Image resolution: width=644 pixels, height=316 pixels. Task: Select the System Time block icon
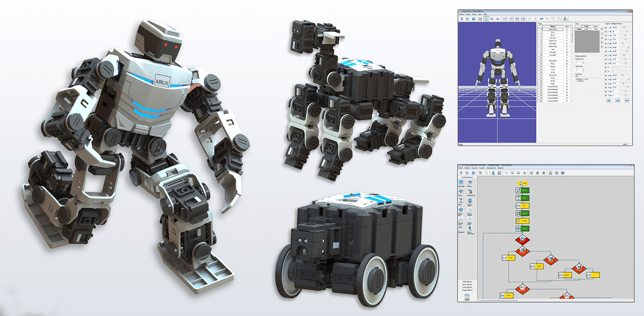coord(470,200)
